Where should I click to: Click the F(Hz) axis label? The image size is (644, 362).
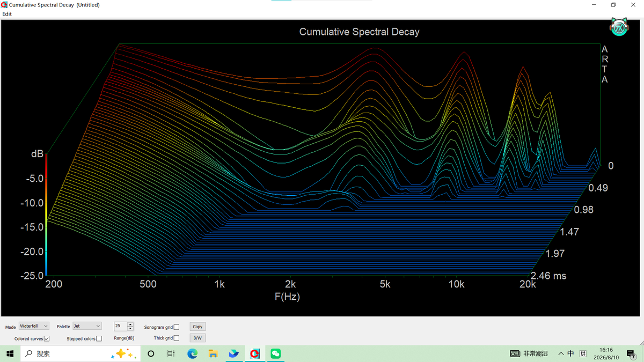pos(287,296)
